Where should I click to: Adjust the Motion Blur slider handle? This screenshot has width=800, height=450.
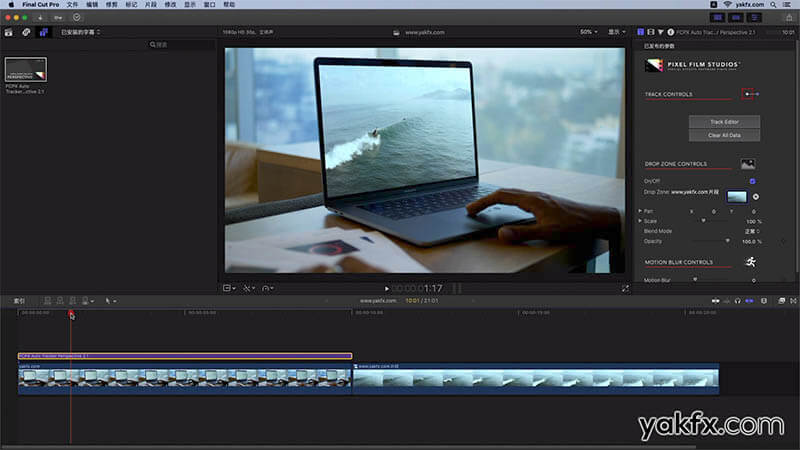tap(695, 280)
